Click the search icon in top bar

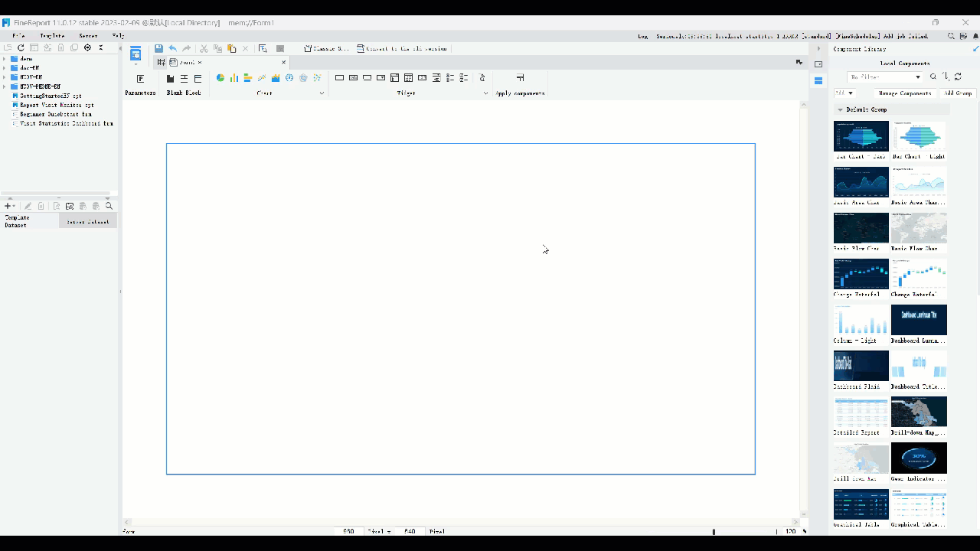pyautogui.click(x=952, y=36)
